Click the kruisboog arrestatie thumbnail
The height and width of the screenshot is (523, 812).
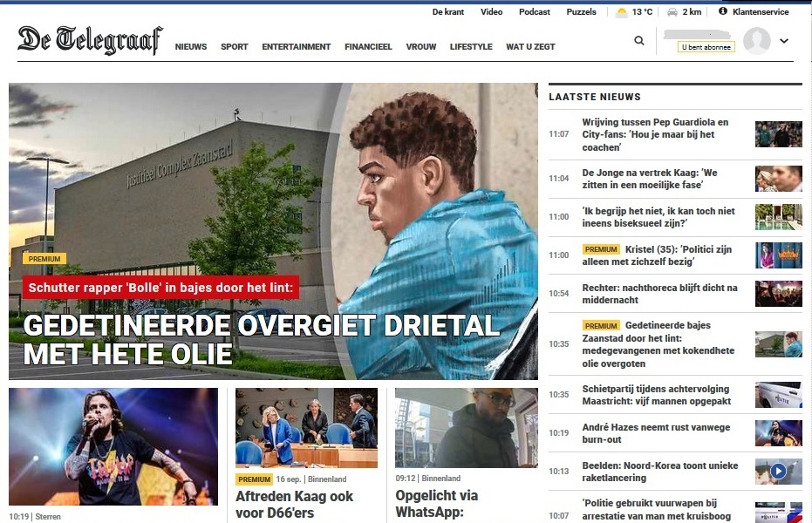778,513
